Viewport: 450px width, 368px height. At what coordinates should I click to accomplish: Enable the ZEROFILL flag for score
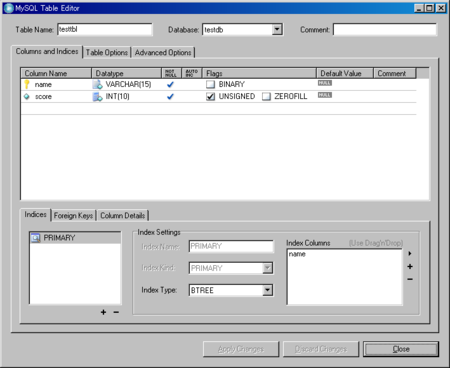pyautogui.click(x=266, y=97)
